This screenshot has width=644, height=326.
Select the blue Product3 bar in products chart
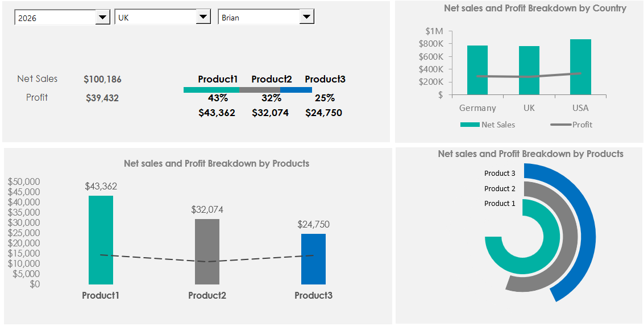313,258
